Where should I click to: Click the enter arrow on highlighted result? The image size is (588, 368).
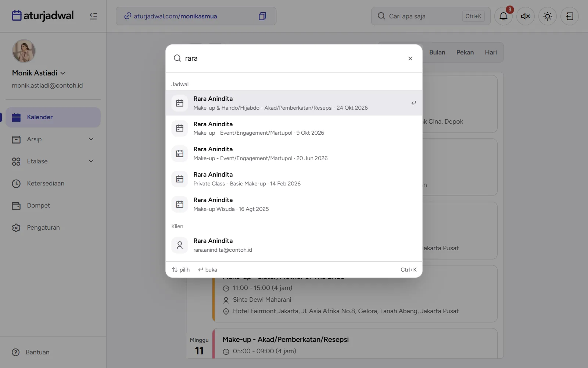[413, 103]
